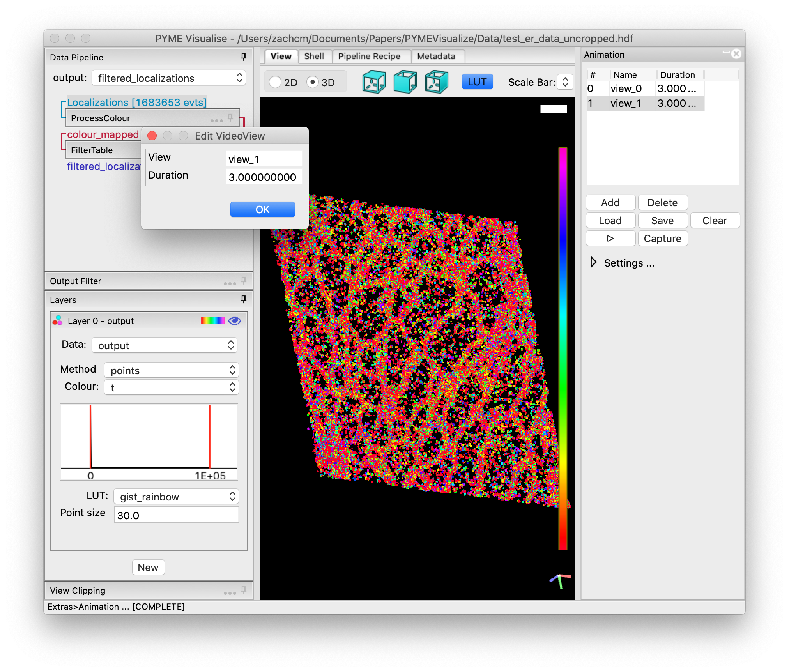Viewport: 789px width, 672px height.
Task: Switch to the Pipeline Recipe tab
Action: pyautogui.click(x=369, y=56)
